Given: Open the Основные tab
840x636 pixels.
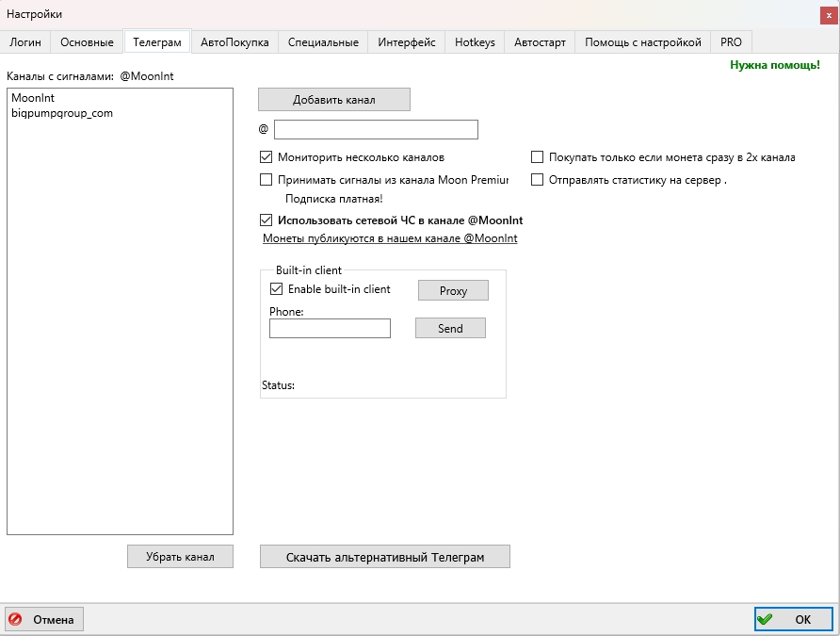Looking at the screenshot, I should click(x=86, y=42).
